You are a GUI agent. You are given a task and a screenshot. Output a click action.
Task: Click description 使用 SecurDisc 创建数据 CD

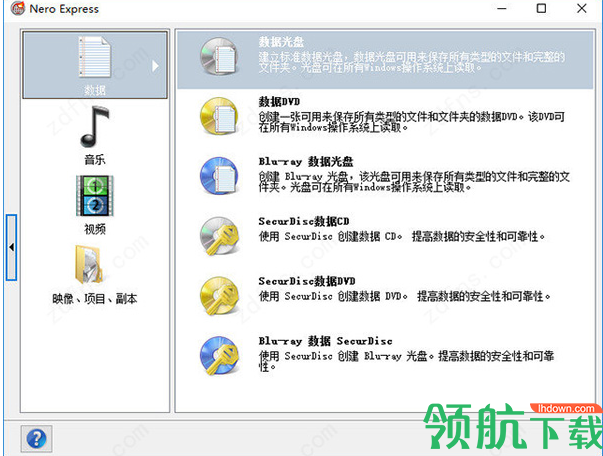pos(402,236)
